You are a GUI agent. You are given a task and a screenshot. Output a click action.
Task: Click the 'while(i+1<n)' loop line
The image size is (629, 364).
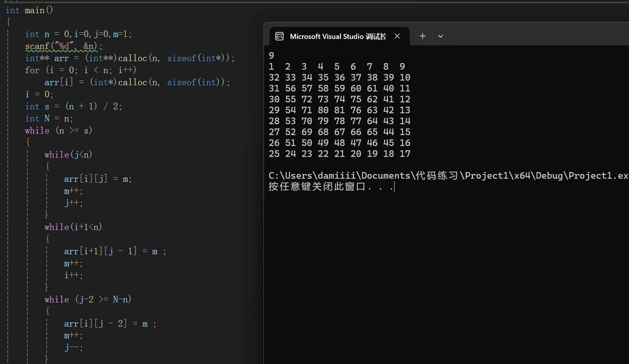73,227
